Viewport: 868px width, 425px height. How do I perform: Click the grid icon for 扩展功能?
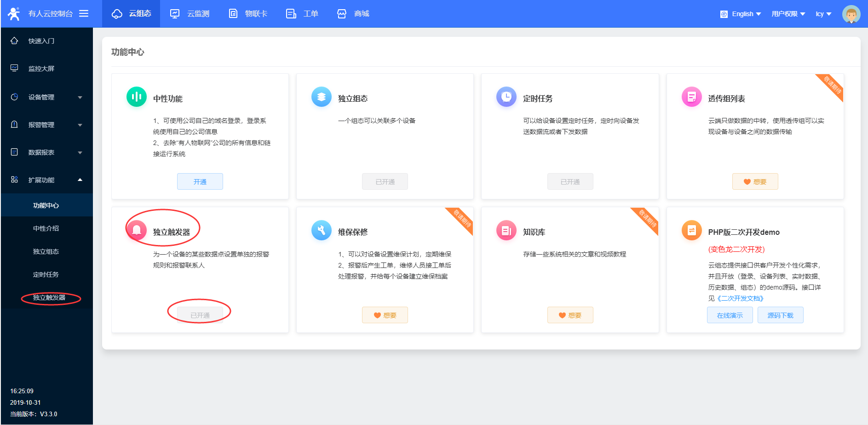(14, 180)
